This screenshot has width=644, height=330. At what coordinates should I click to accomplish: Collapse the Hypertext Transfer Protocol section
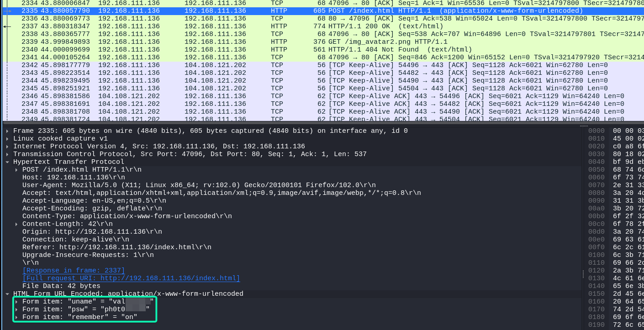pyautogui.click(x=8, y=162)
